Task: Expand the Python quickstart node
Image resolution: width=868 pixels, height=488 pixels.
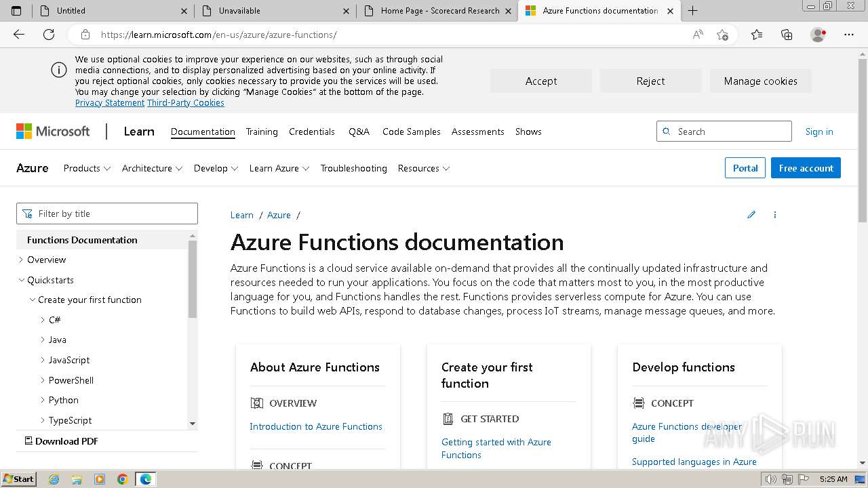Action: pos(43,401)
